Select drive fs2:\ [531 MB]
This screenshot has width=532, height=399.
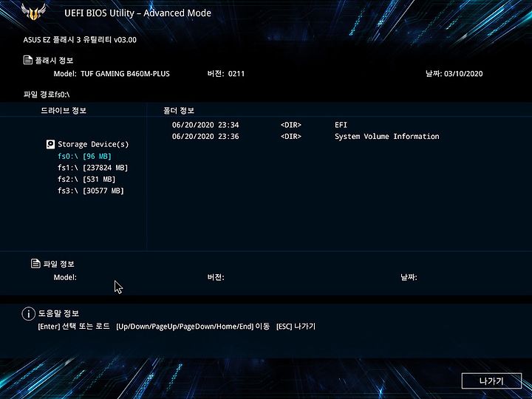(x=86, y=179)
